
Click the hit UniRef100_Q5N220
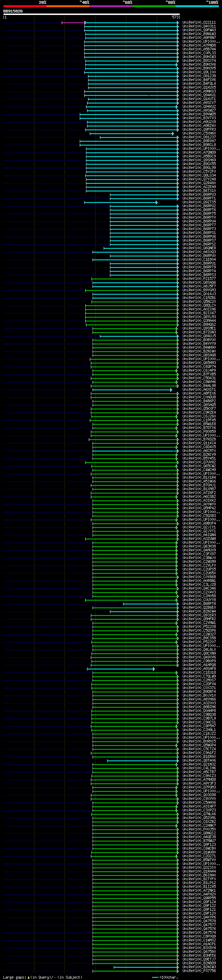199,302
